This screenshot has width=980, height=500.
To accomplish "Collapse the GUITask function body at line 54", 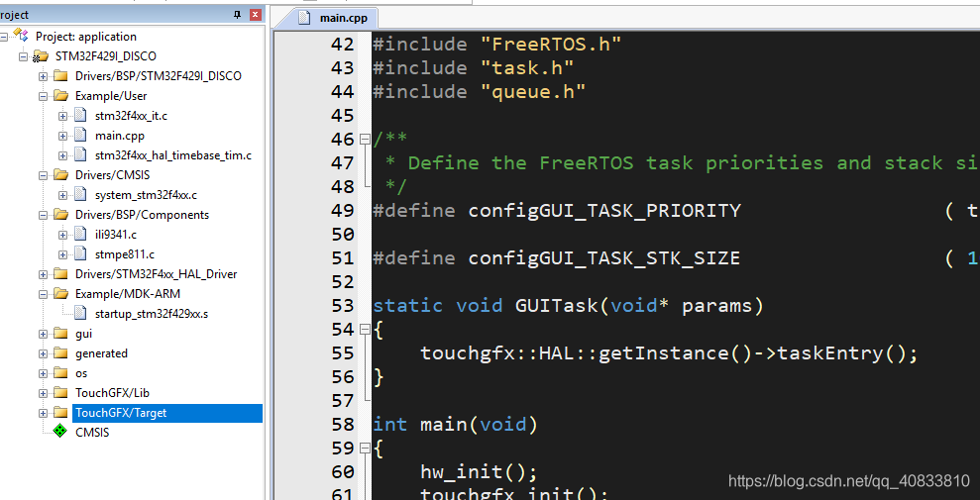I will (x=365, y=330).
